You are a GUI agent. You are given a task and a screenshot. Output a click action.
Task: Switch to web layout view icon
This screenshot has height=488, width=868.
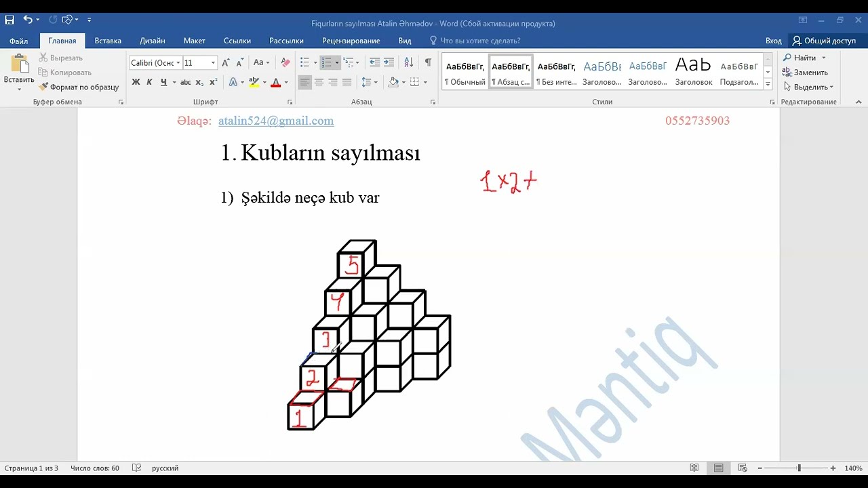coord(743,468)
